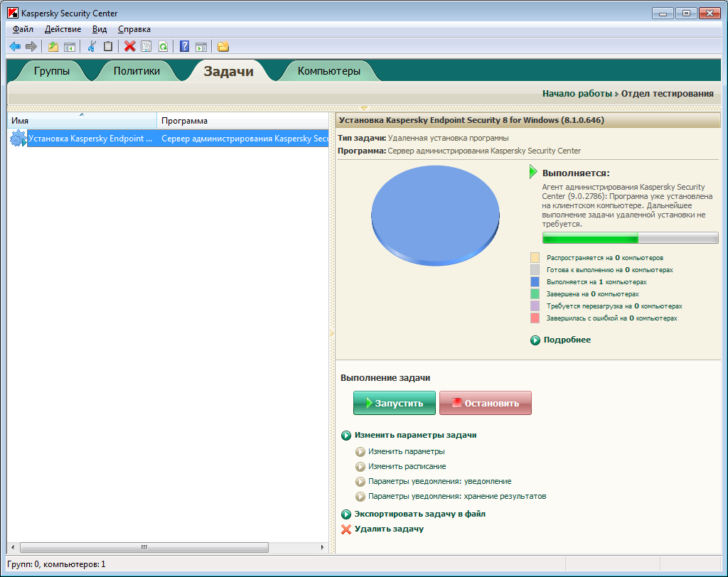Open Help with the blue question-mark icon
This screenshot has width=728, height=577.
pos(184,46)
